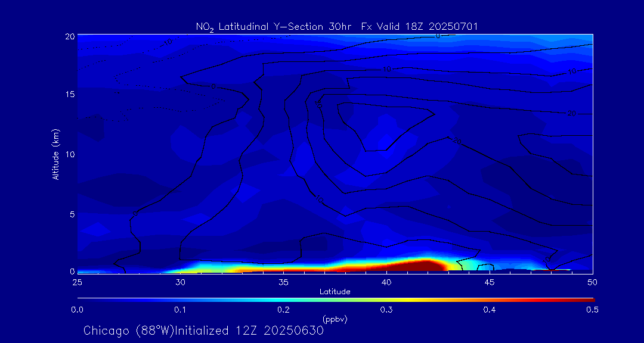Click the 'Fx Valid 18Z 20250701' text
The width and height of the screenshot is (644, 343).
click(419, 27)
